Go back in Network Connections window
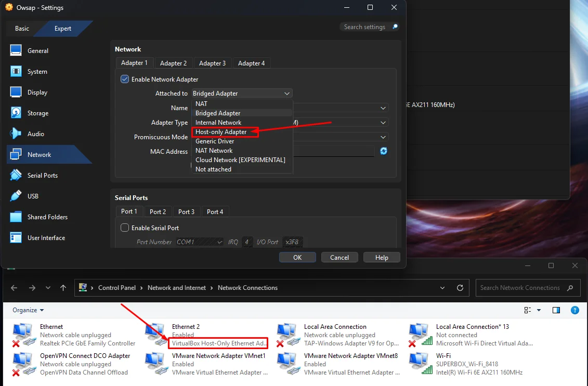The image size is (588, 386). click(14, 288)
